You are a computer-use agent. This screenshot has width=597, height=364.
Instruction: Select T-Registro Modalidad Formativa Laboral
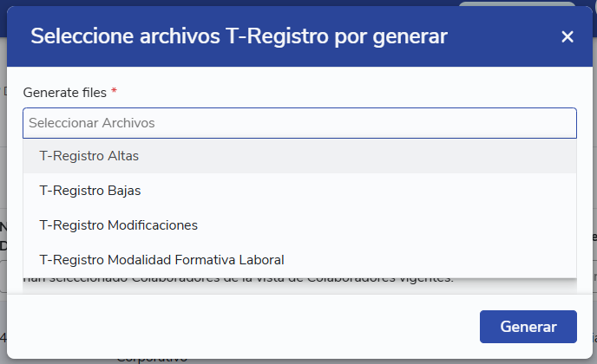click(x=299, y=260)
